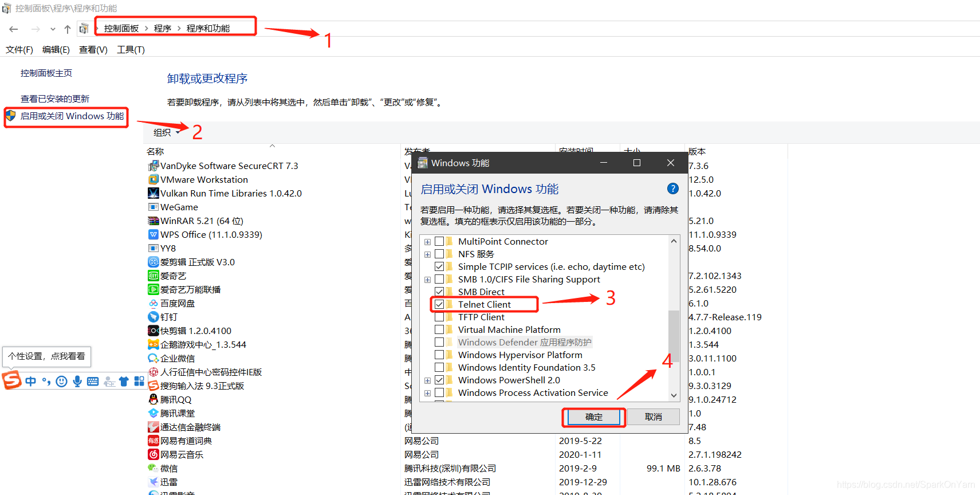Viewport: 980px width, 495px height.
Task: Click the Sogou toolbar emoji smiley icon
Action: coord(62,382)
